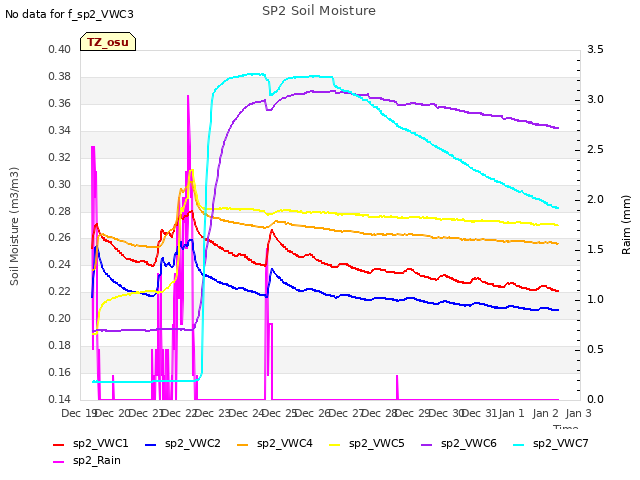Screen dimensions: 640x480
Task: Click the Raim (mm) right axis title
Action: 626,225
